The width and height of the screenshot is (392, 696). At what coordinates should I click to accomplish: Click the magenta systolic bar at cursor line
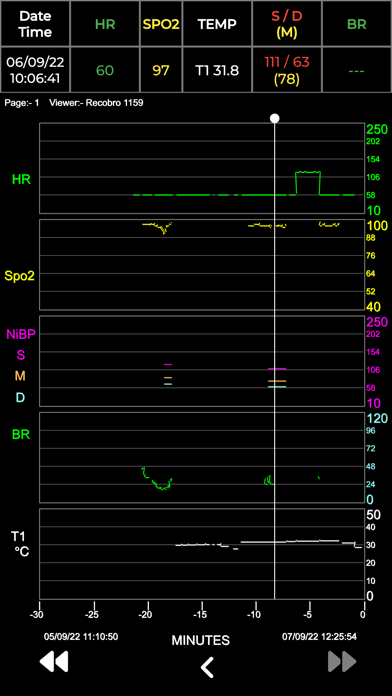(x=277, y=369)
